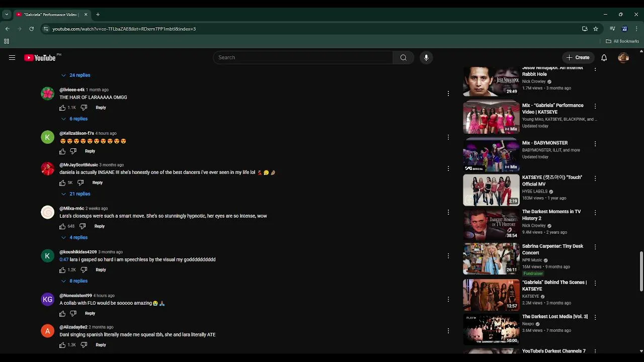Like the @MrJayScottMusic comment

62,183
